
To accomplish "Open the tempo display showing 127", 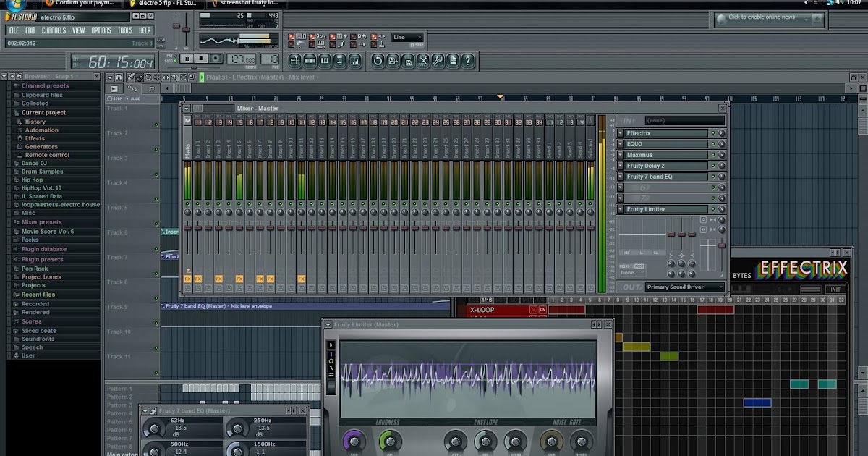I will (x=241, y=59).
